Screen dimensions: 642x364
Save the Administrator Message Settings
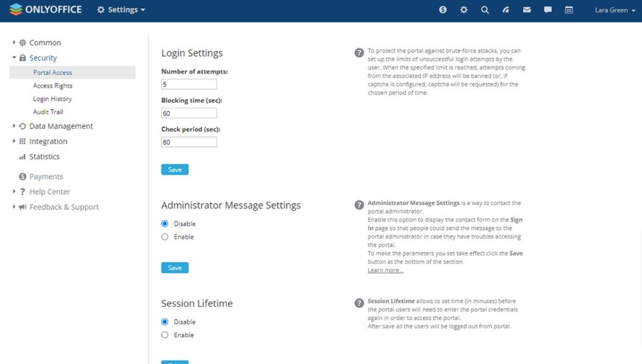pyautogui.click(x=175, y=268)
